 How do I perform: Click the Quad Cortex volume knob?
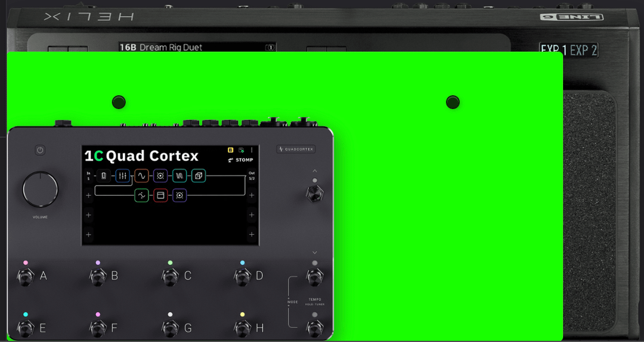(x=40, y=190)
